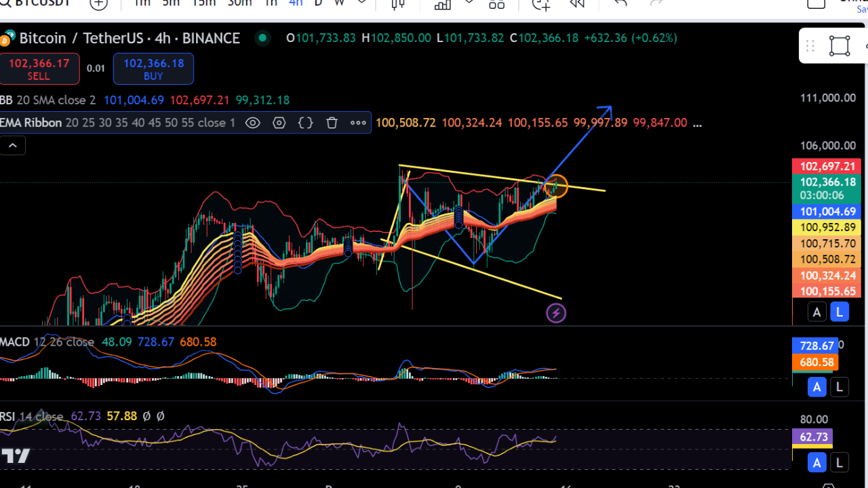Toggle log scale L in main price pane

tap(840, 312)
